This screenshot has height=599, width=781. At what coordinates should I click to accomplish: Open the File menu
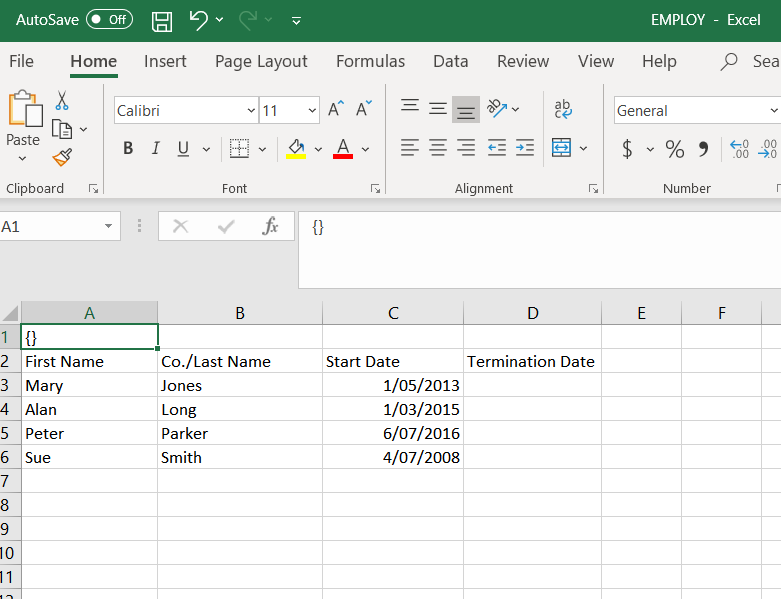click(21, 62)
